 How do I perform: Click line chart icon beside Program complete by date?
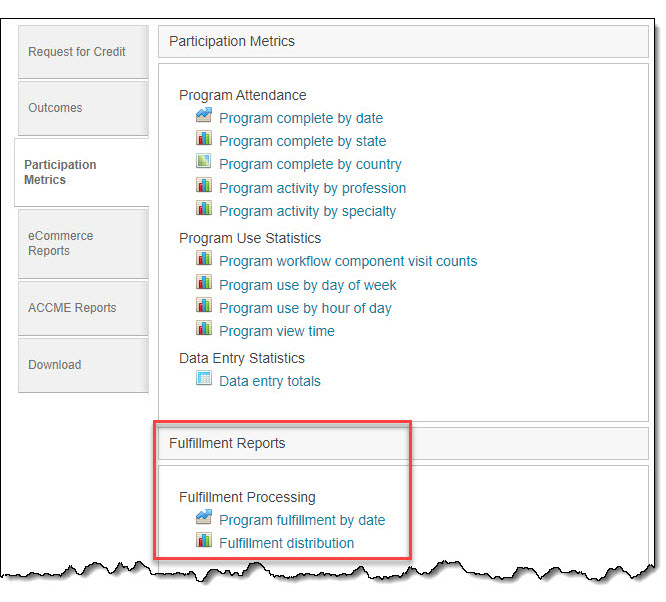[x=204, y=117]
